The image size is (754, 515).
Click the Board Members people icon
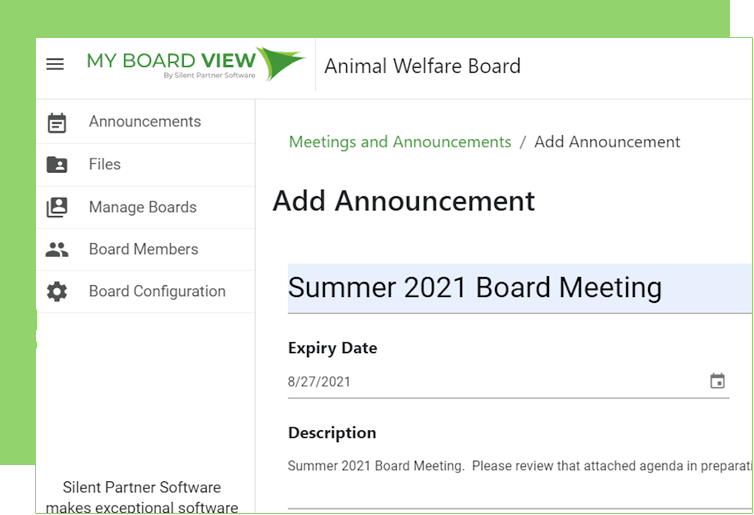(x=57, y=250)
